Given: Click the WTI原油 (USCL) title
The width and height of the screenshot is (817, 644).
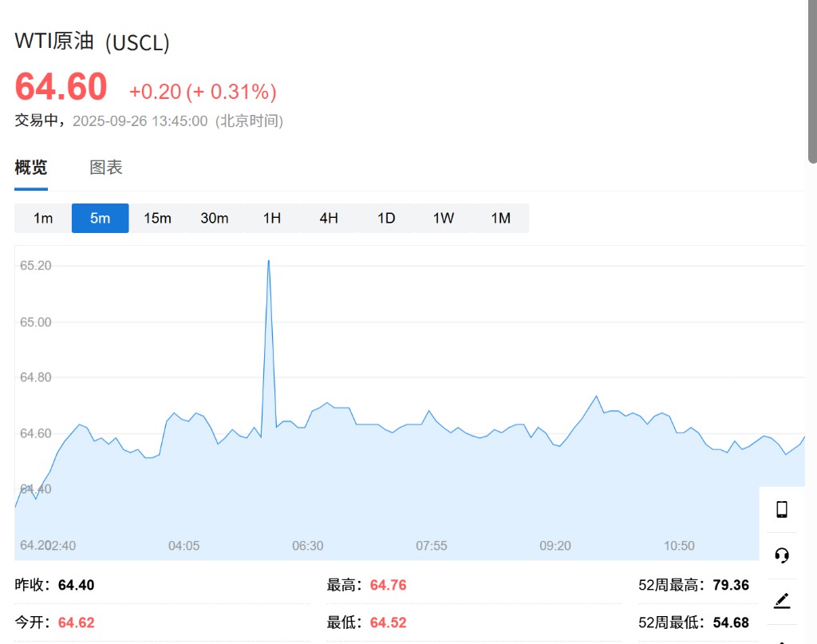Looking at the screenshot, I should (x=93, y=41).
